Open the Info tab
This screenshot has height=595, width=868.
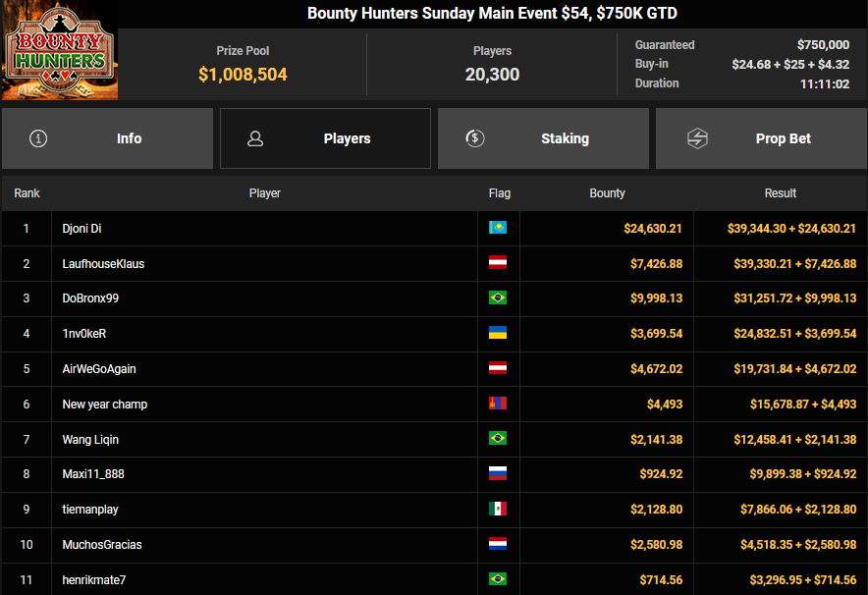(107, 138)
